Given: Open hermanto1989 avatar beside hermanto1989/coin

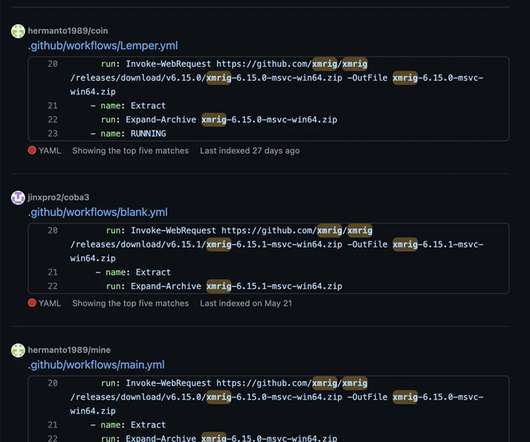Looking at the screenshot, I should tap(18, 31).
